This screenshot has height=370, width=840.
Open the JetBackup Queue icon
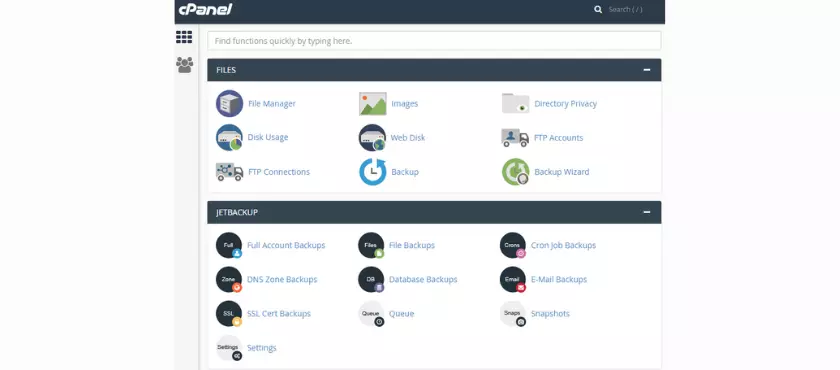(x=371, y=314)
